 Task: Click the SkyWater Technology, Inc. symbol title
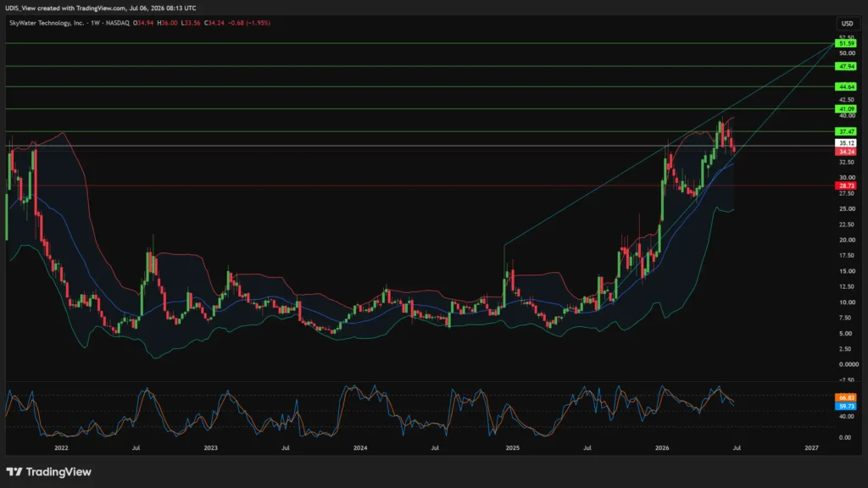click(x=47, y=23)
